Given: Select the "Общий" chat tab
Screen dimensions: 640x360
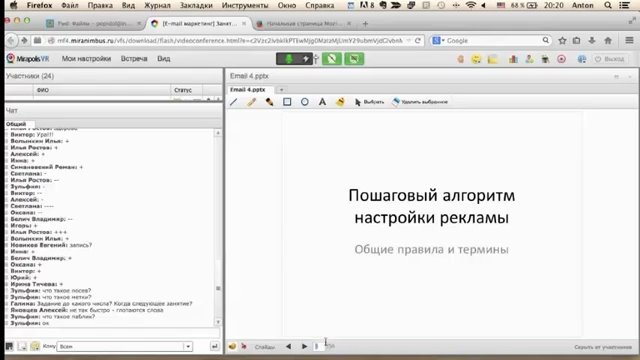Looking at the screenshot, I should (16, 124).
